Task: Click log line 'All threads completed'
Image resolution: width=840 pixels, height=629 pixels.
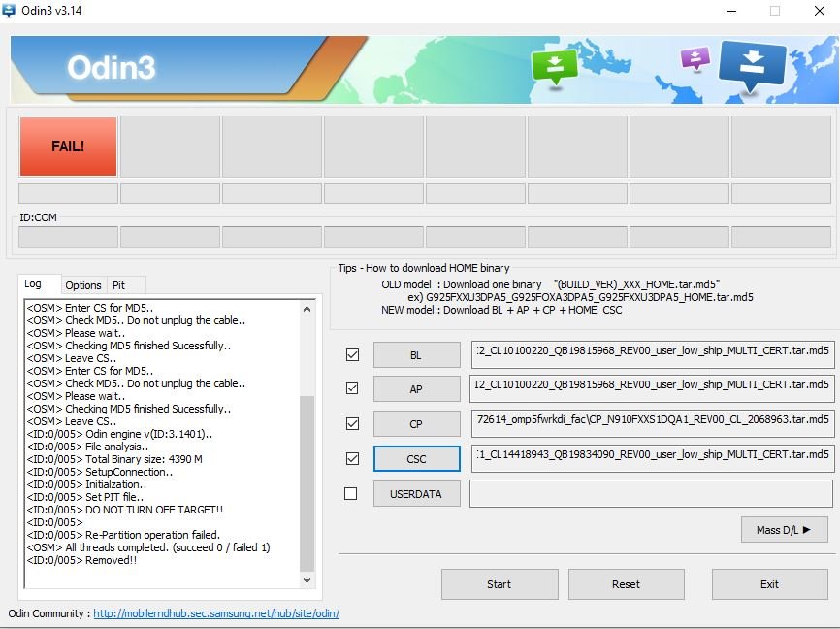Action: click(148, 547)
